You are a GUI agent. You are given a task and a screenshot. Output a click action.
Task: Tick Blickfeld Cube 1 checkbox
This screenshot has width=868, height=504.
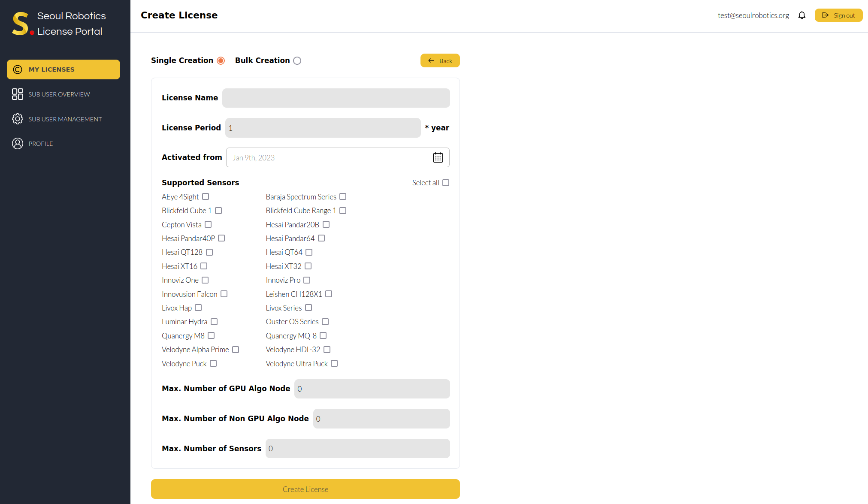click(218, 211)
